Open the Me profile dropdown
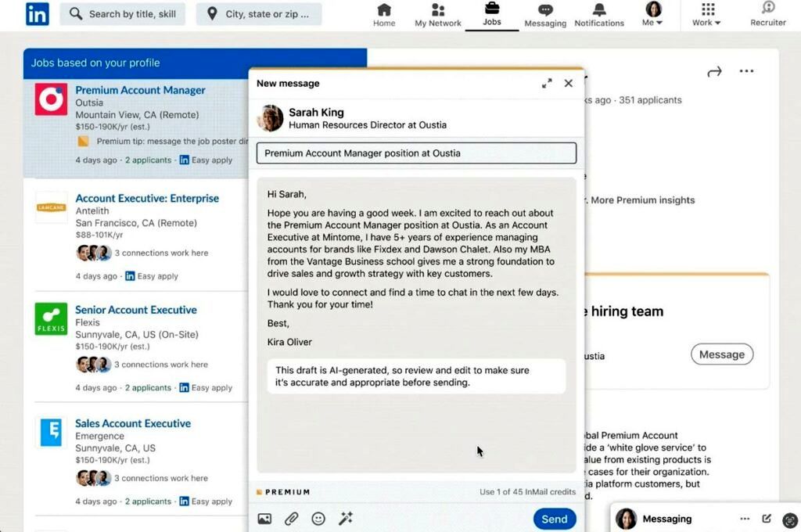Screen dimensions: 801x532 click(652, 15)
